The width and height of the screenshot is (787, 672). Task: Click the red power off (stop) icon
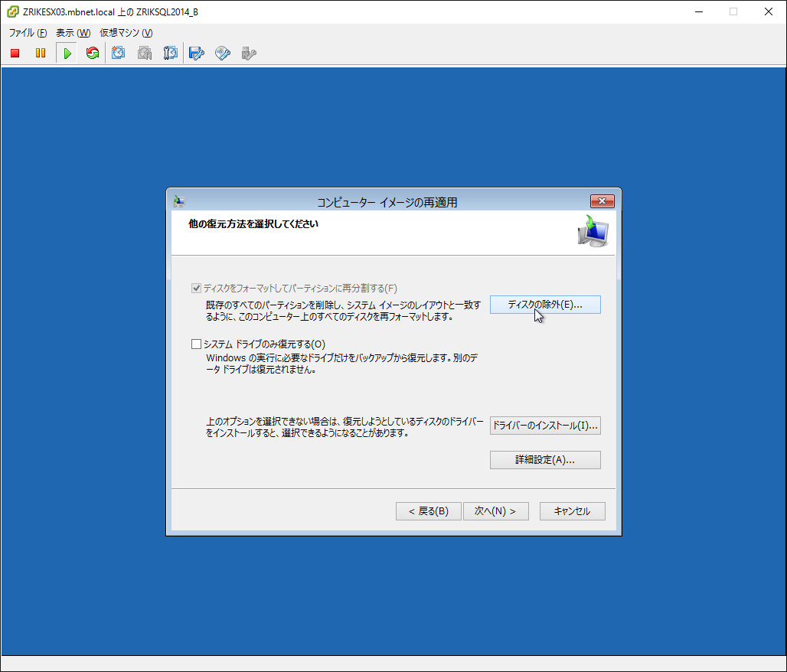pos(15,54)
